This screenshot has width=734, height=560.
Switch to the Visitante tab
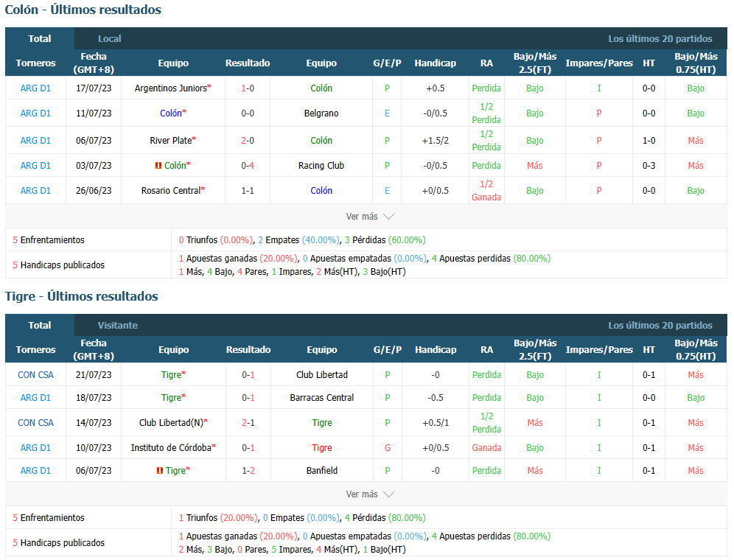(x=117, y=326)
